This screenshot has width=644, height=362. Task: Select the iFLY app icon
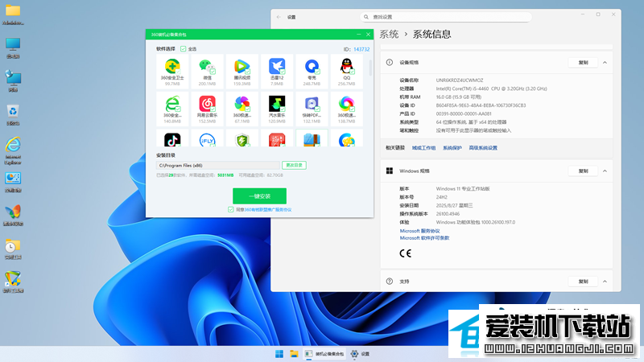click(207, 140)
